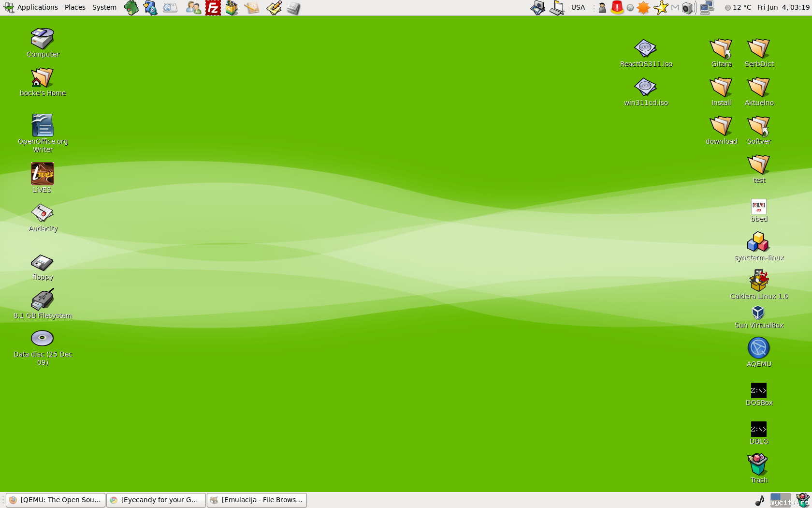This screenshot has width=812, height=508.
Task: Select the Gitara folder icon
Action: coord(721,53)
